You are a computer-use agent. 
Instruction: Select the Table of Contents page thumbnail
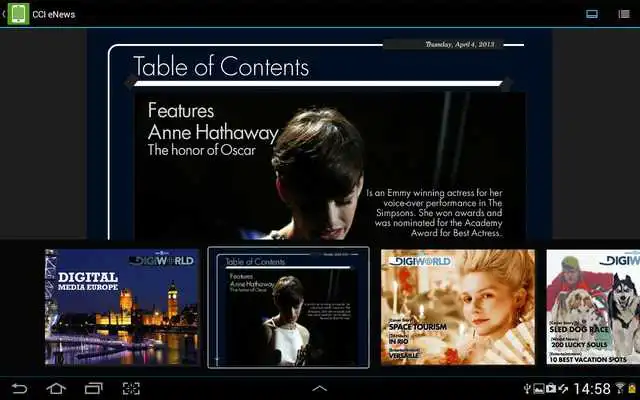point(289,307)
